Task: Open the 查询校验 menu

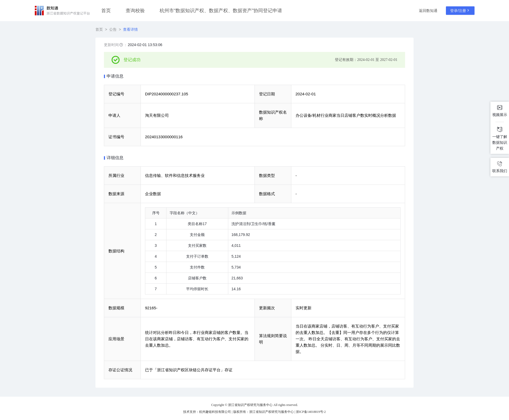Action: pyautogui.click(x=135, y=11)
